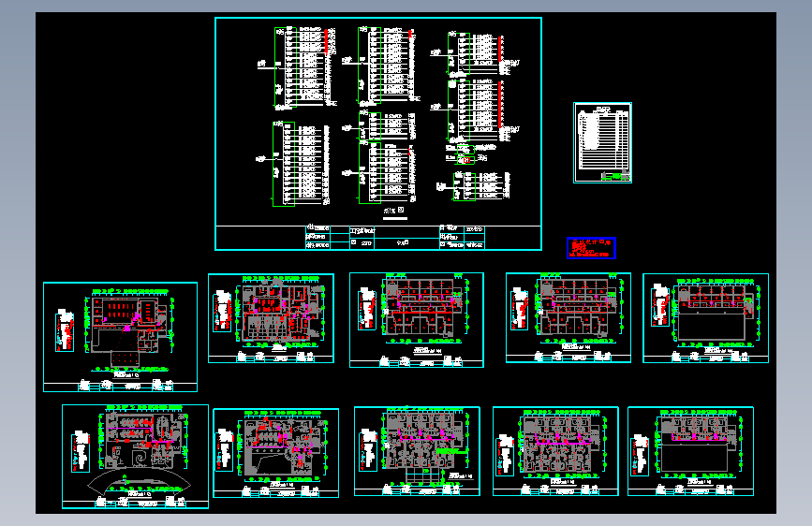Select second floor plan sheet in upper row

[x=271, y=318]
